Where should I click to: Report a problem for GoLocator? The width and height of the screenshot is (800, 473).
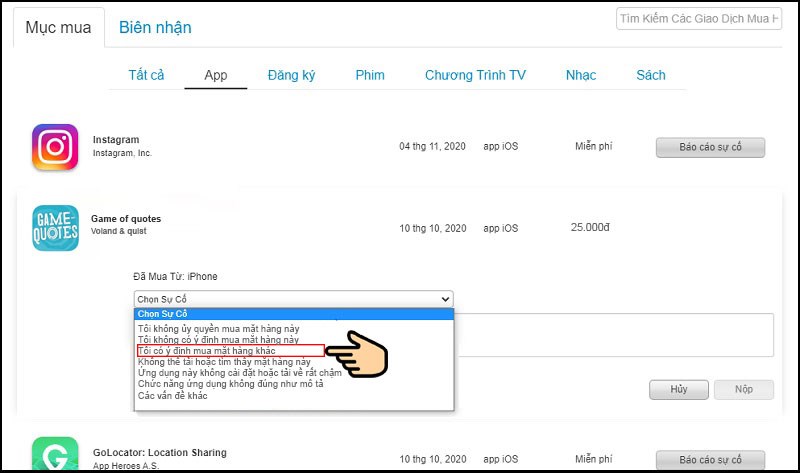click(x=710, y=460)
